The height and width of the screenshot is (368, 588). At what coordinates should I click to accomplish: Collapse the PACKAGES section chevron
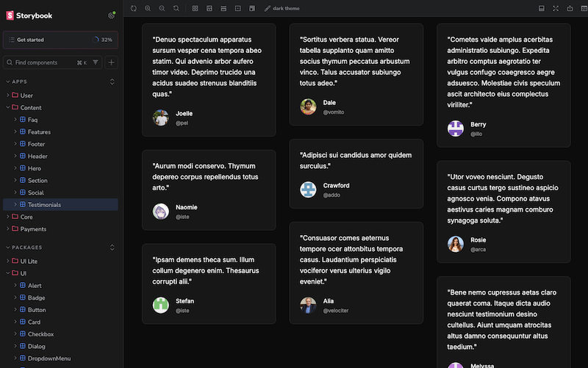point(8,248)
